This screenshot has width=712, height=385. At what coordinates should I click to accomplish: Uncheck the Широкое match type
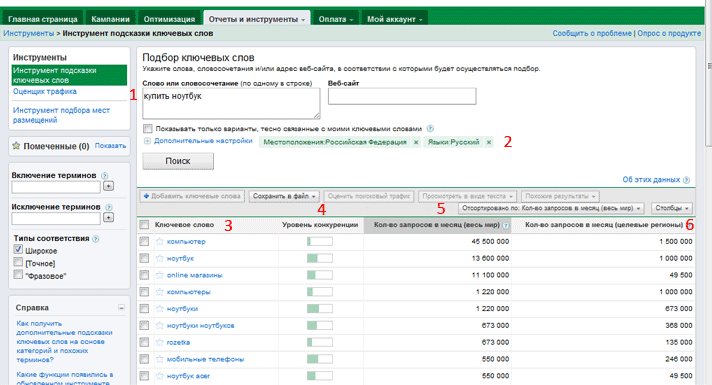pyautogui.click(x=18, y=249)
